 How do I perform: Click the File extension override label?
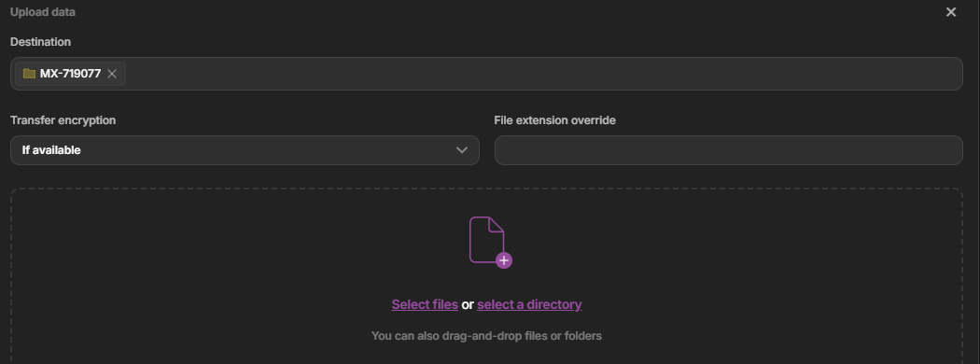(x=555, y=120)
